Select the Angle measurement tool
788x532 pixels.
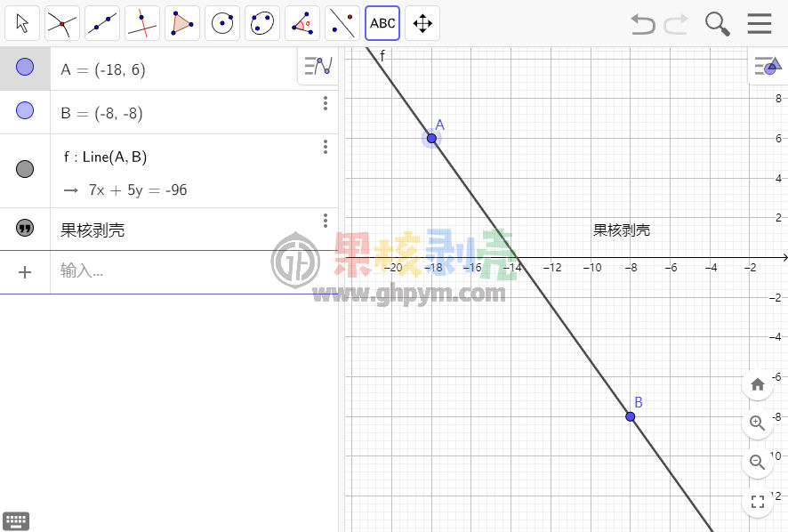tap(302, 23)
